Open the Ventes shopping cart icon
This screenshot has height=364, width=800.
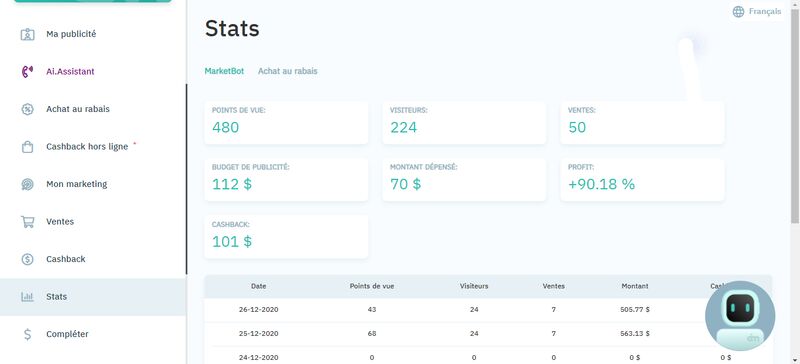click(x=27, y=222)
